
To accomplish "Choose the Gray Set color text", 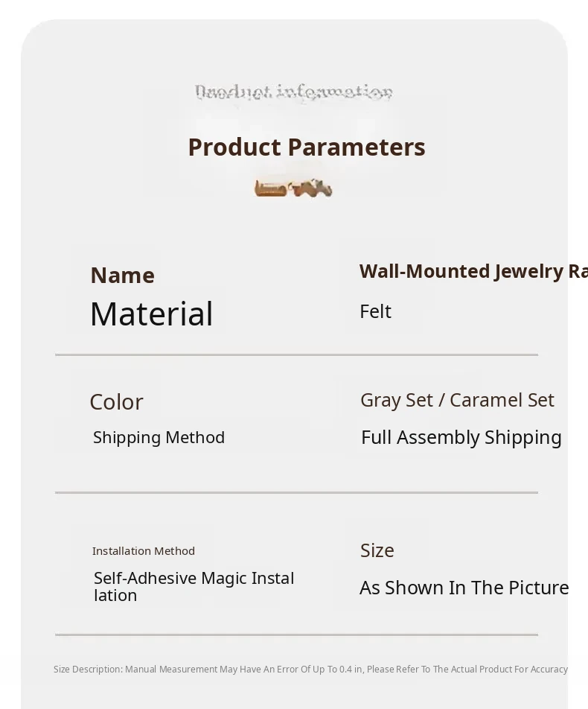I will (397, 400).
